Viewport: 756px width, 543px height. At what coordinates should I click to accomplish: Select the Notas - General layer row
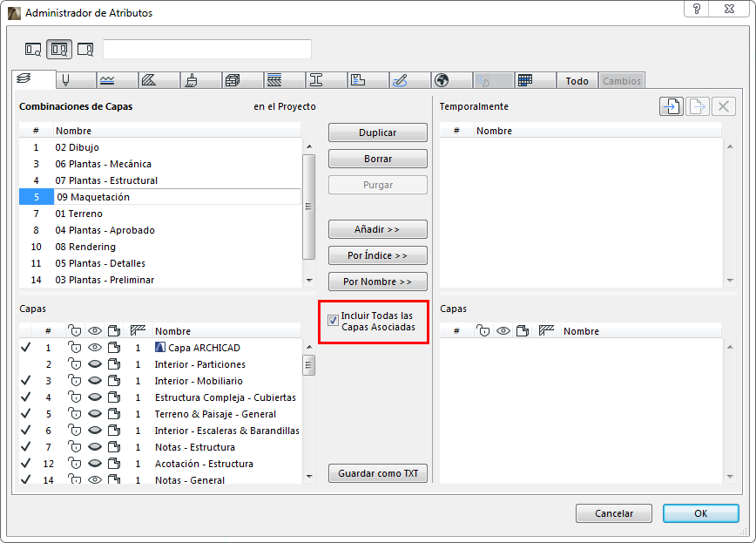[160, 479]
